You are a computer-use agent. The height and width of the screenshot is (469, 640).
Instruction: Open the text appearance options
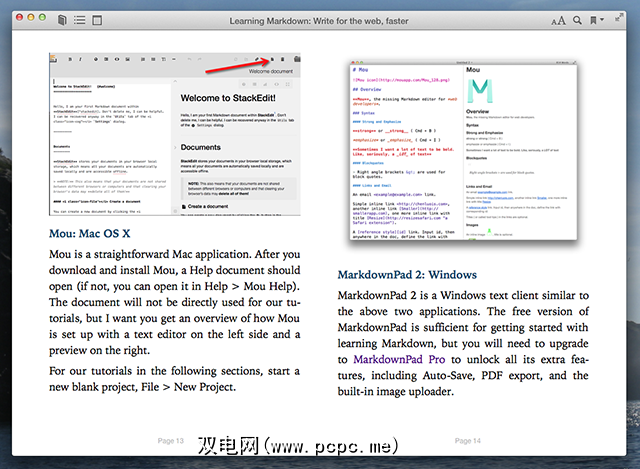click(558, 20)
